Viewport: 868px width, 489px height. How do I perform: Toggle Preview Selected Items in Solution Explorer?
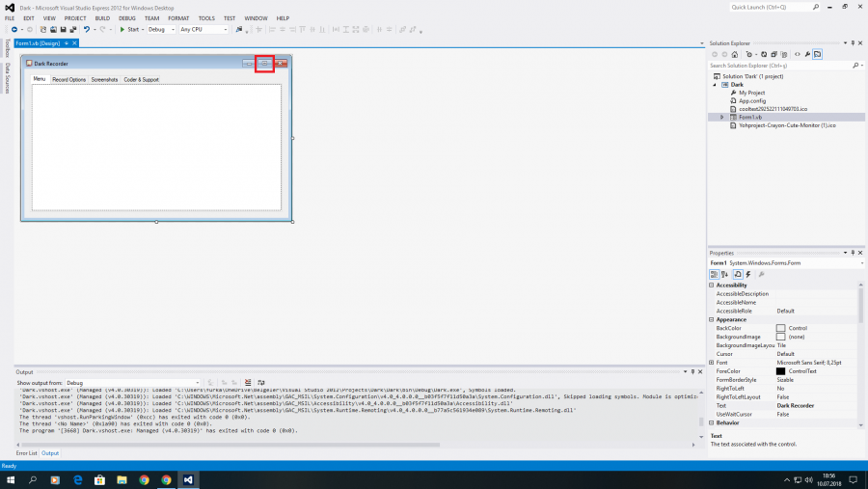click(x=818, y=54)
